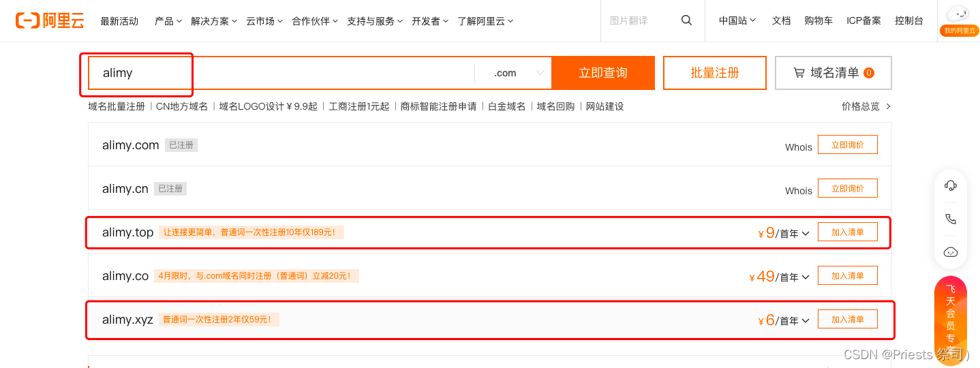
Task: Open Whois for alimy.com
Action: tap(799, 147)
